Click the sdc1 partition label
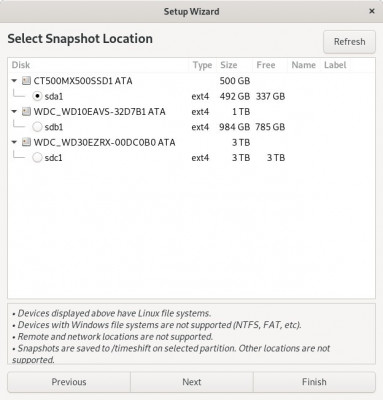The height and width of the screenshot is (400, 383). pos(54,158)
